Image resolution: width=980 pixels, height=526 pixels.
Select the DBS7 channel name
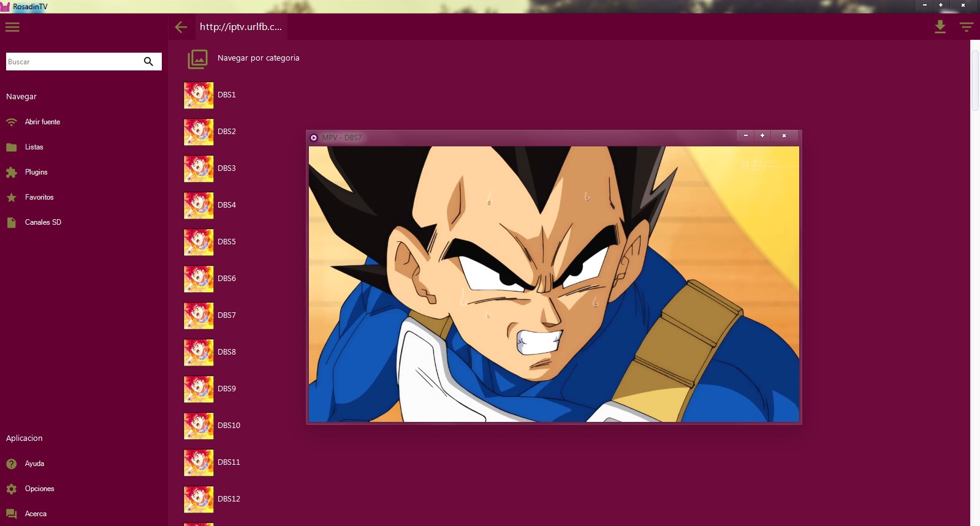click(227, 315)
